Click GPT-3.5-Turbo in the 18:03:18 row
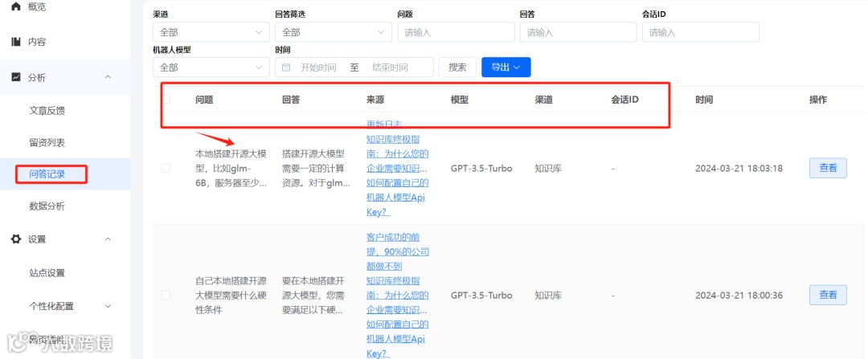 click(x=481, y=168)
